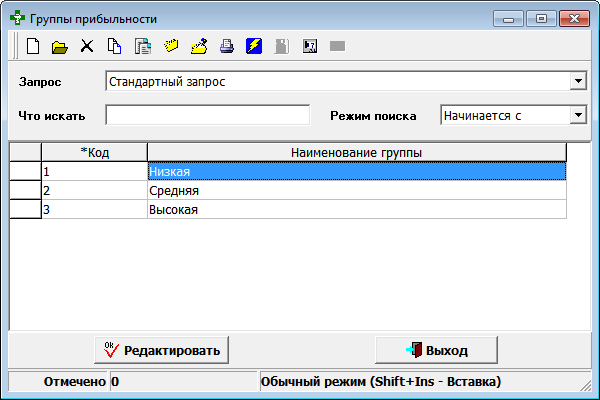This screenshot has height=400, width=600.
Task: Click the Редактировать button
Action: click(161, 350)
